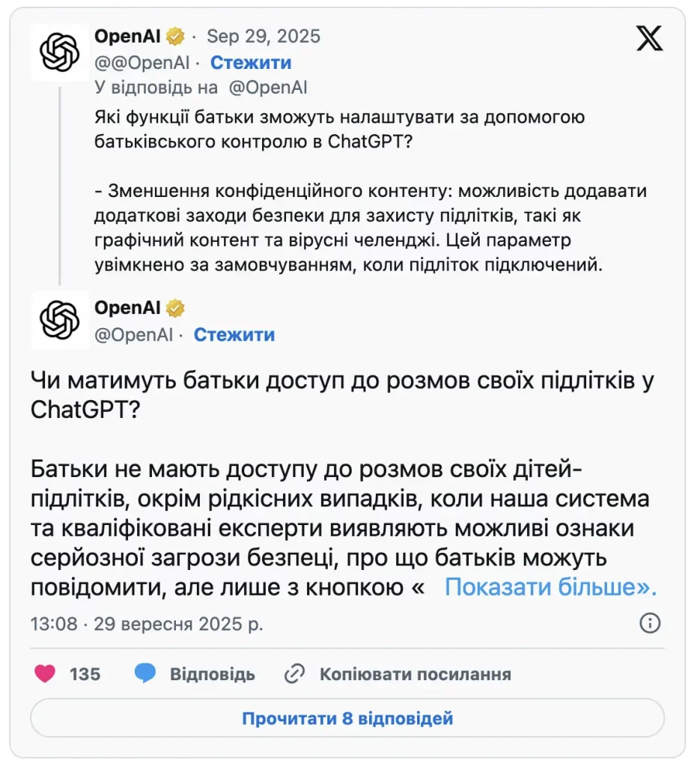Click the reply speech bubble icon

[x=144, y=673]
